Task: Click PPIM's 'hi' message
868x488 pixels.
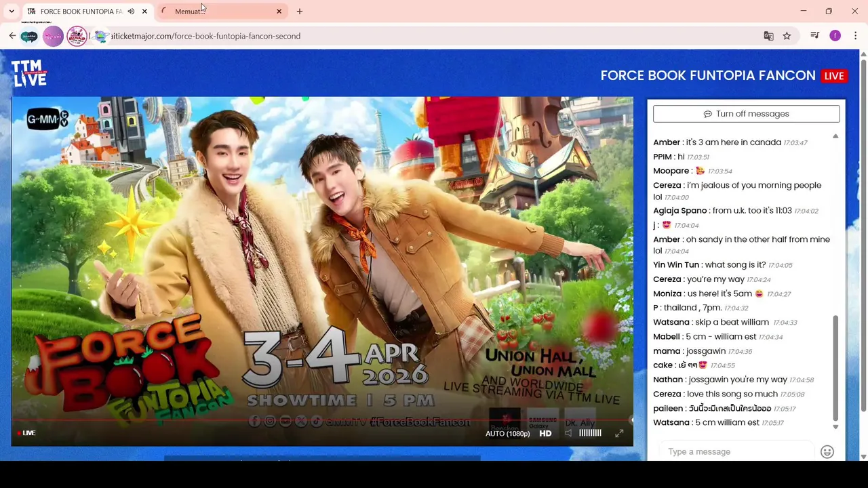Action: 681,157
